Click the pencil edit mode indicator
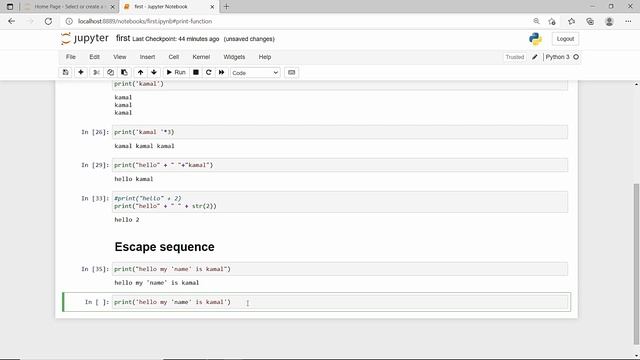Viewport: 640px width, 360px height. click(x=535, y=57)
